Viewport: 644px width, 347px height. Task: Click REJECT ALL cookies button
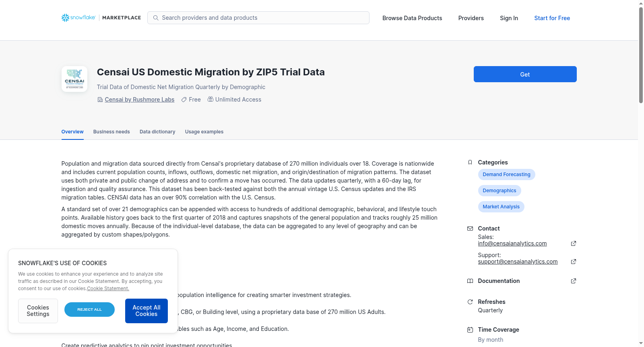click(89, 310)
